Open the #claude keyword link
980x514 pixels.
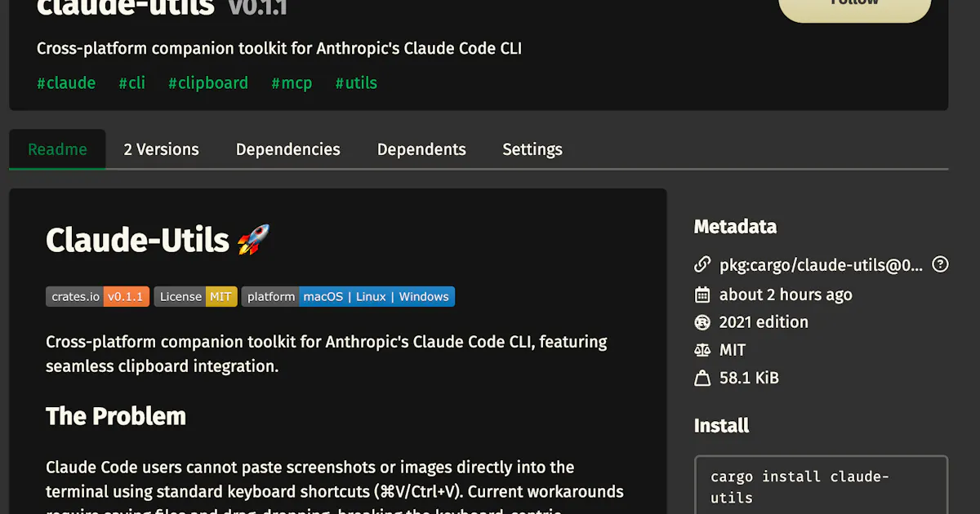coord(66,83)
